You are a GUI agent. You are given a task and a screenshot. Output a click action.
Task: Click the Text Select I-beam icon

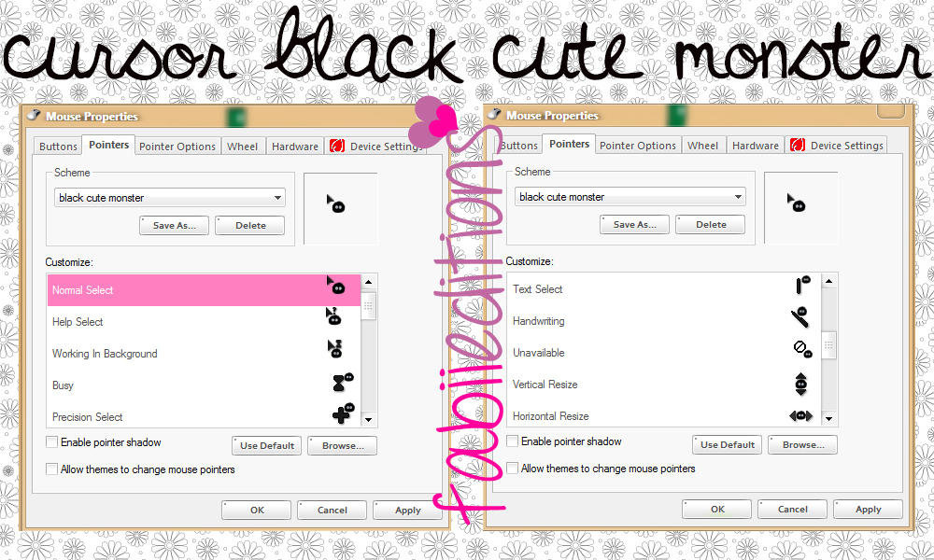[x=800, y=286]
